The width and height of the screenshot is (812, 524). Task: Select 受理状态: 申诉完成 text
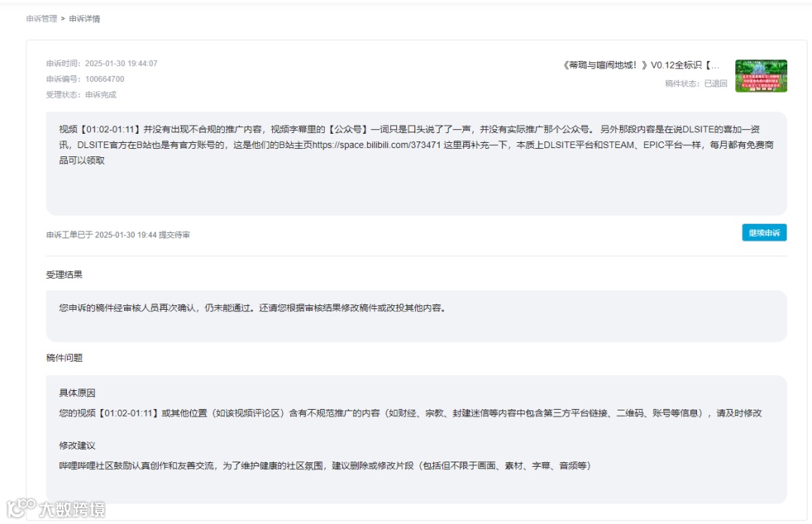(x=80, y=94)
